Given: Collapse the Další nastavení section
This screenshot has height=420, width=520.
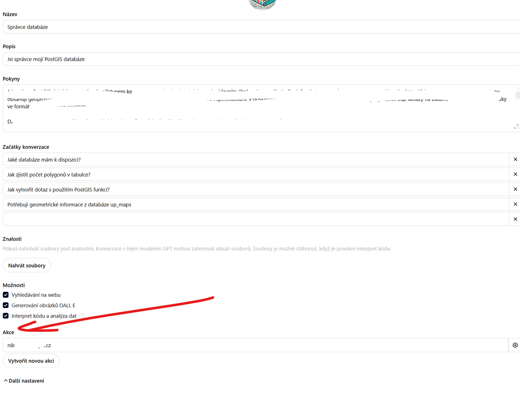Looking at the screenshot, I should pos(24,381).
